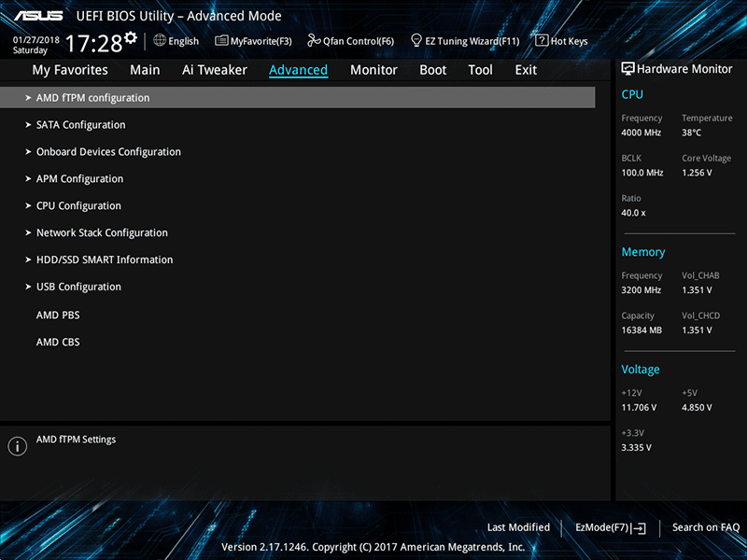Select HDD/SSD SMART Information entry text

click(x=105, y=260)
